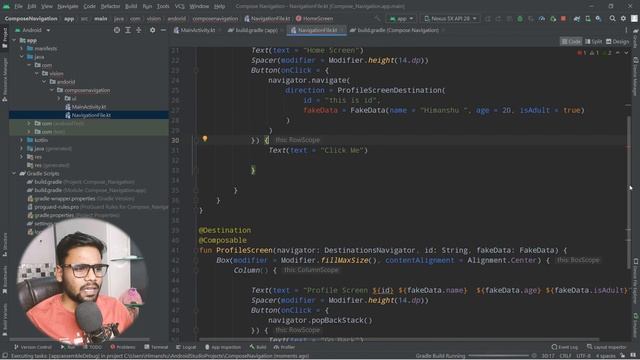Image resolution: width=640 pixels, height=360 pixels.
Task: Open Project panel options gear
Action: 152,30
